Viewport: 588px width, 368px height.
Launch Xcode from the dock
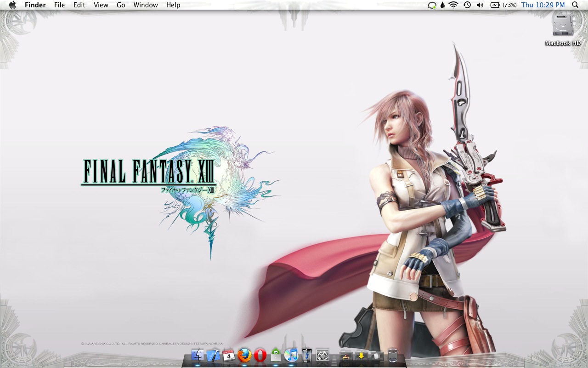(214, 355)
